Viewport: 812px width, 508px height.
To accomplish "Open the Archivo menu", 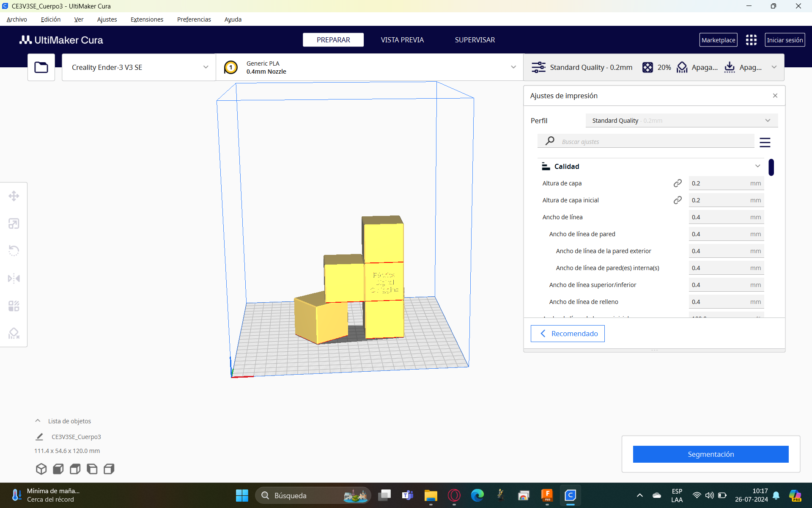I will tap(17, 19).
